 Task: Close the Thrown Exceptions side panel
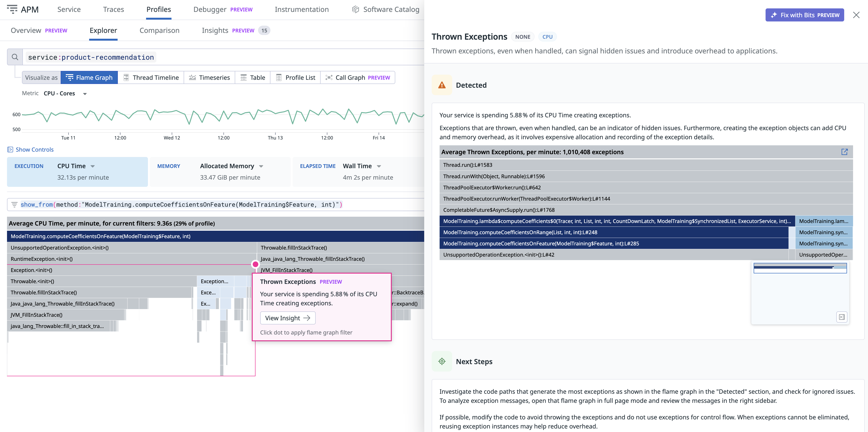(x=856, y=15)
